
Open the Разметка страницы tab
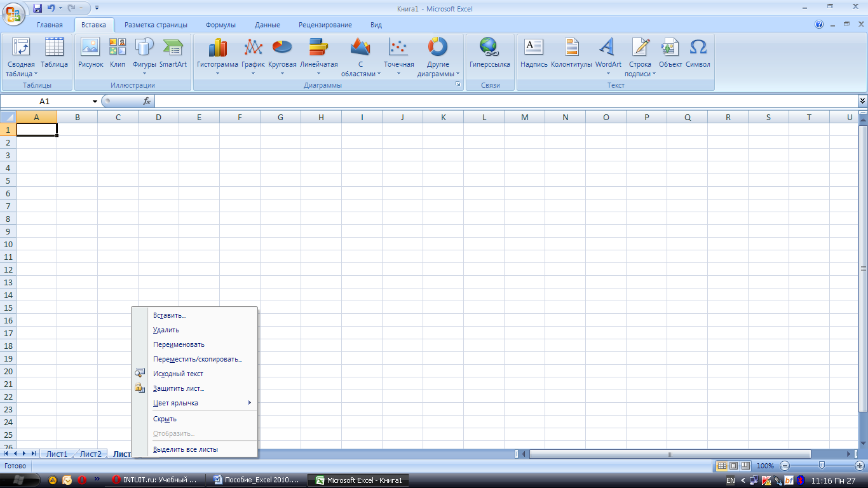[156, 25]
